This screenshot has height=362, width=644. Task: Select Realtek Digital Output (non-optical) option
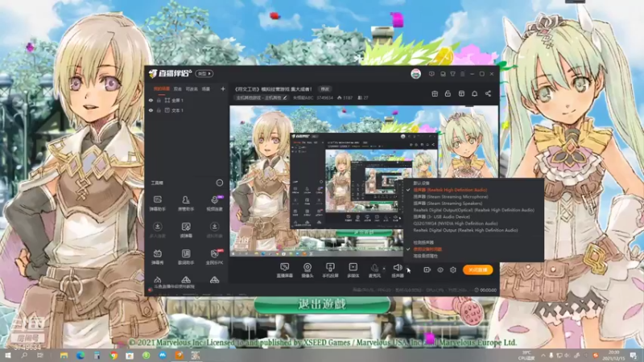[465, 230]
